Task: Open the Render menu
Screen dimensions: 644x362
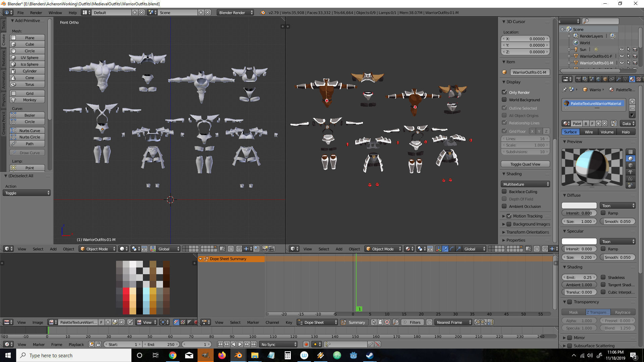Action: 36,12
